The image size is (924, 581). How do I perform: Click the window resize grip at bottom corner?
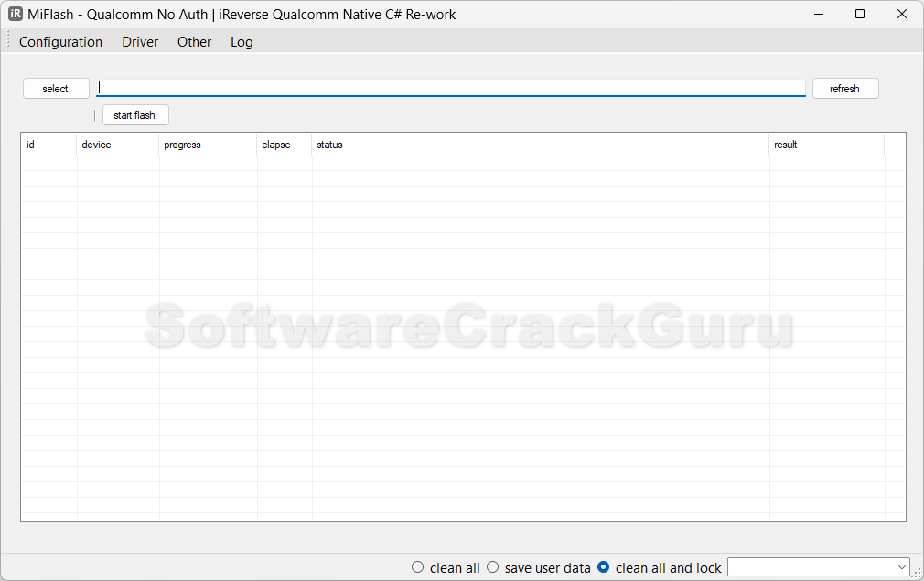pos(917,574)
